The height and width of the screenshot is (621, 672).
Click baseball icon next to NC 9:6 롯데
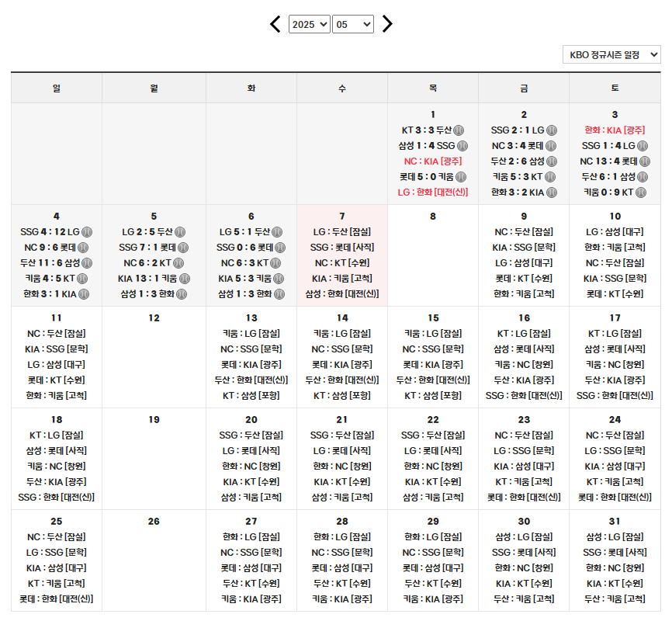point(83,248)
